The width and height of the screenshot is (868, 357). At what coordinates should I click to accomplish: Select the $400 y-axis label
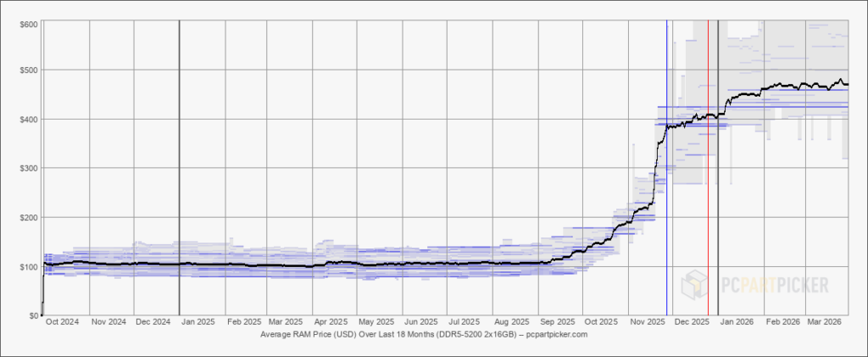[28, 119]
